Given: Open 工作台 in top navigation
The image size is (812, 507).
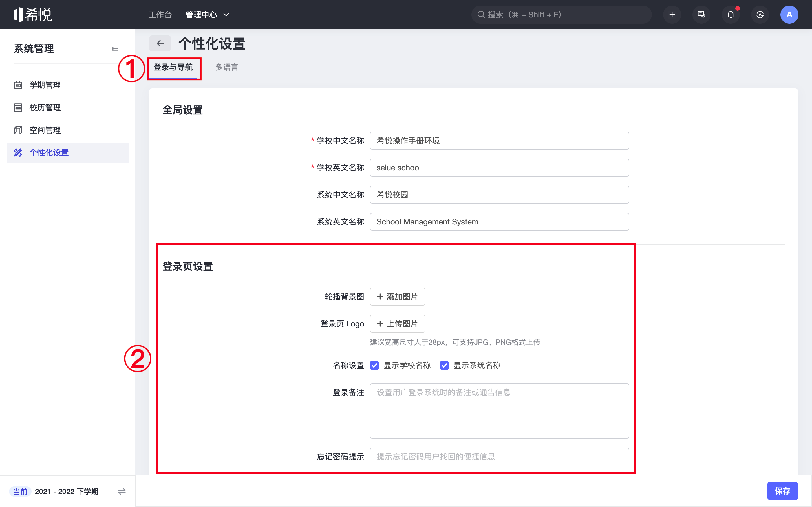Looking at the screenshot, I should [x=160, y=15].
